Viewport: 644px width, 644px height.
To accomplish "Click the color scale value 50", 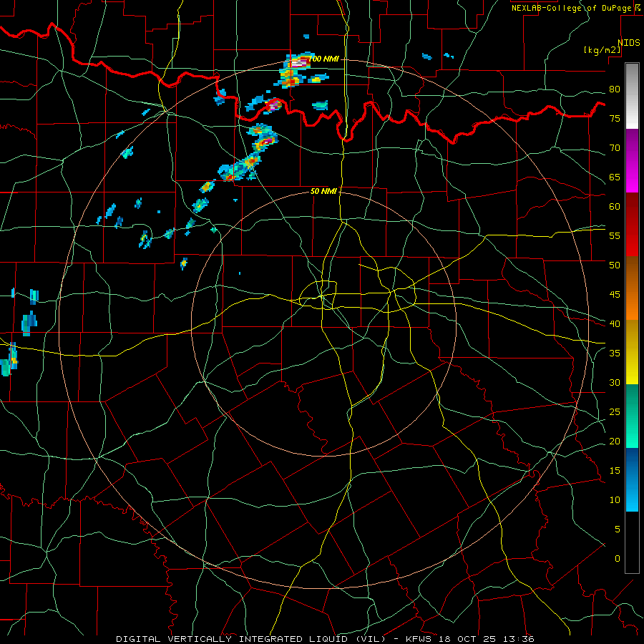I will coord(615,265).
